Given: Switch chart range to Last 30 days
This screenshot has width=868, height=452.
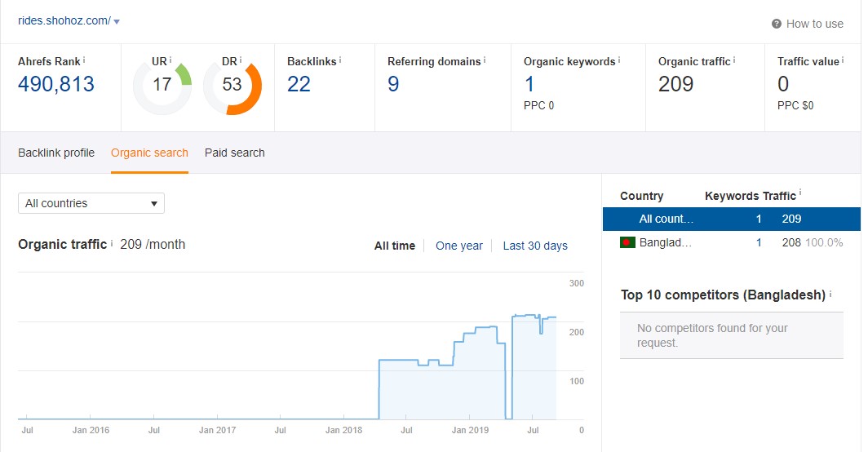Looking at the screenshot, I should (x=535, y=246).
